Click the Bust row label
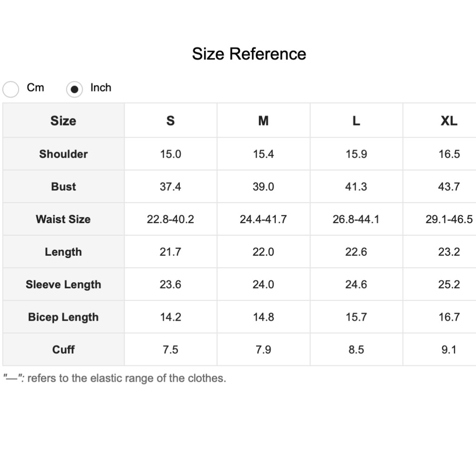The height and width of the screenshot is (476, 476). click(63, 187)
